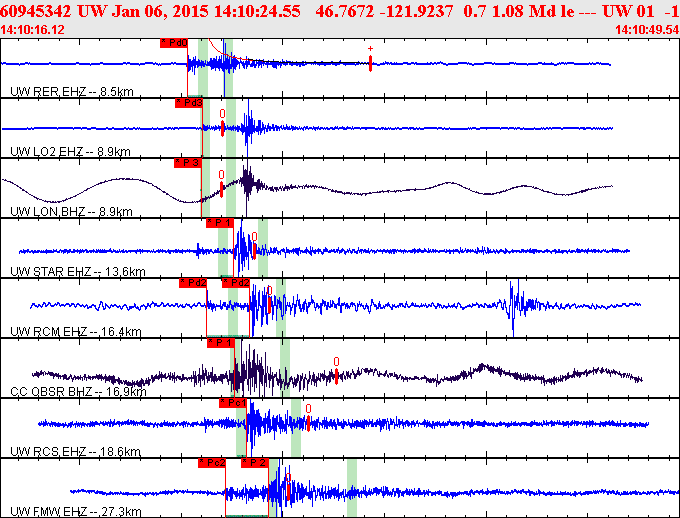The height and width of the screenshot is (518, 680).
Task: Click the 'UW LON BHZ -- 8.9km' station label
Action: (71, 211)
